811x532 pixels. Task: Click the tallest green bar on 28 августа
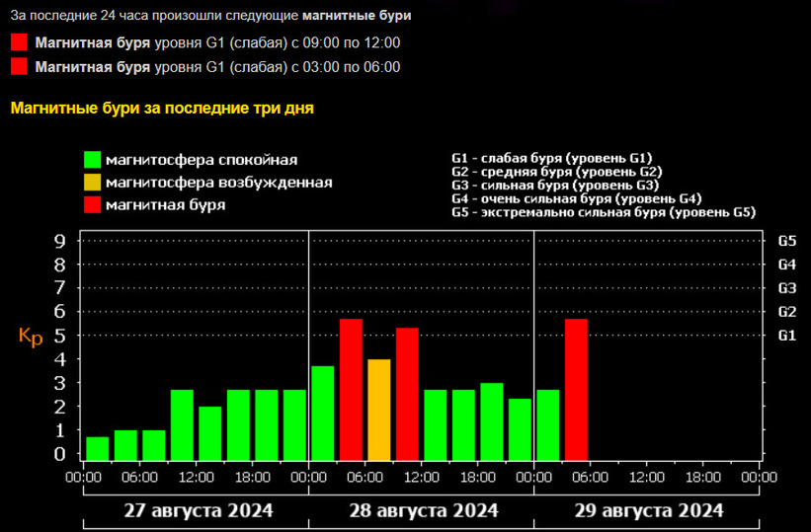click(323, 413)
